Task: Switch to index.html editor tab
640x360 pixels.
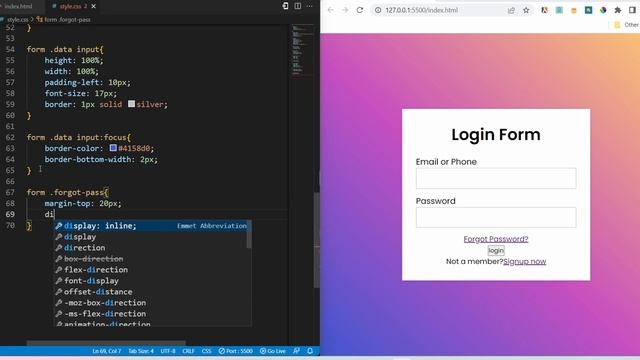Action: [x=18, y=6]
